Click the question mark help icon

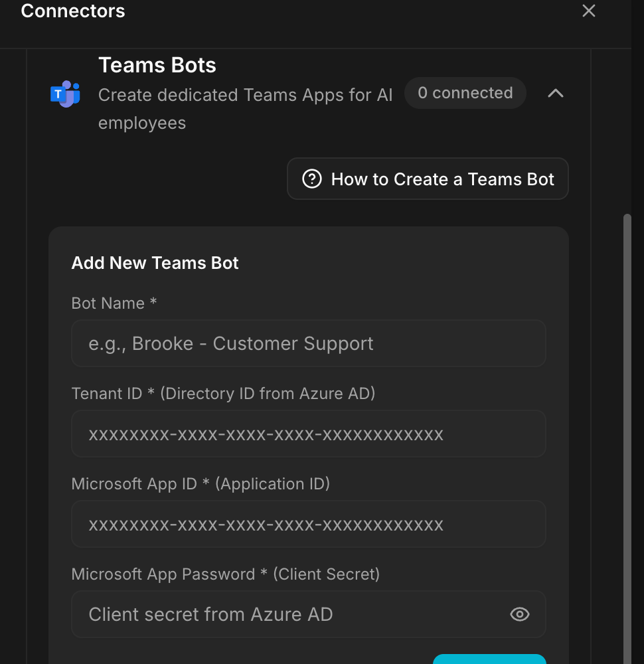(x=312, y=179)
